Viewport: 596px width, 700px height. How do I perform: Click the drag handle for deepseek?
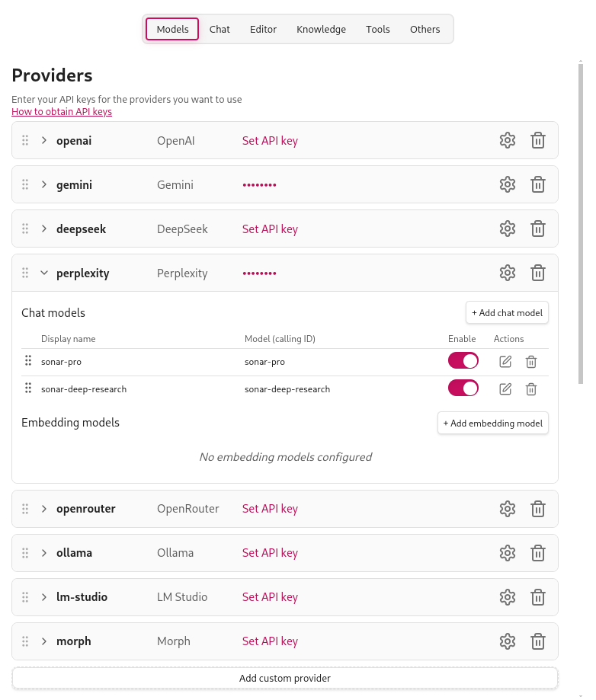25,229
